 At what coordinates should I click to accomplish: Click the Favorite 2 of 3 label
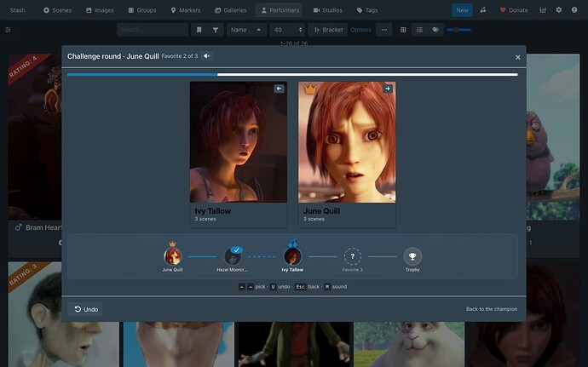pos(180,56)
